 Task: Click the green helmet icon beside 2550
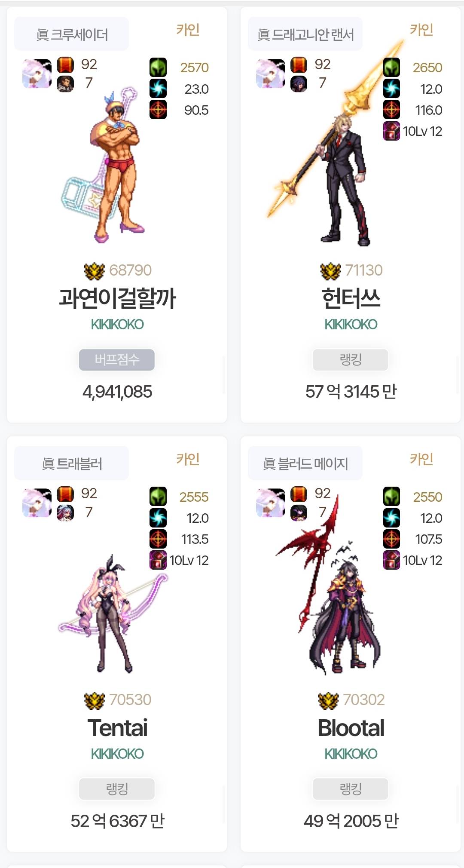click(x=391, y=497)
